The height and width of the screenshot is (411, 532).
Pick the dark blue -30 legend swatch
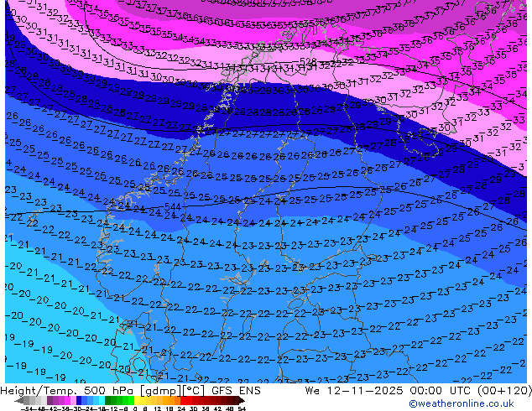pos(79,401)
